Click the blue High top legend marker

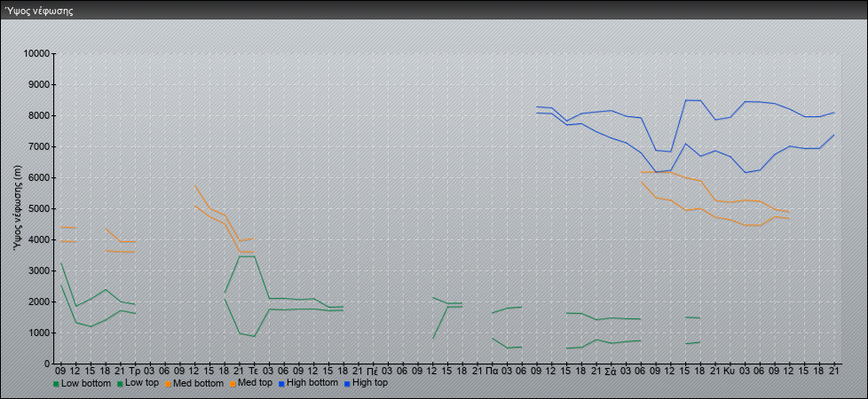coord(347,384)
